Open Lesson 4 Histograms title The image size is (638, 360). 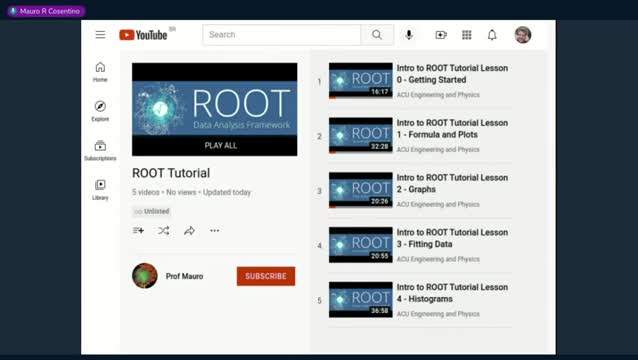click(452, 293)
